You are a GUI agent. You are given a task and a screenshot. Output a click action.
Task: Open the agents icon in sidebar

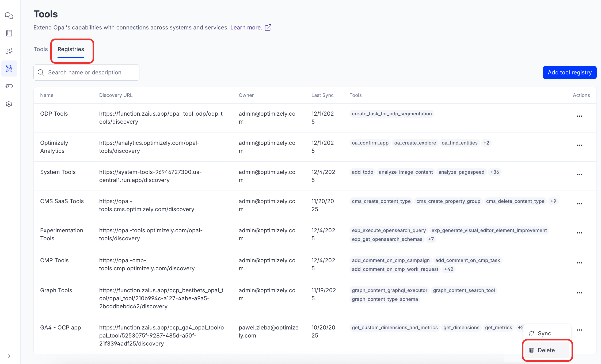pos(9,51)
